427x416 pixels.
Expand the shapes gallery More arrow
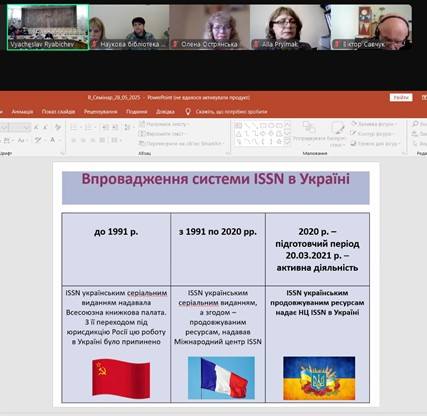point(288,142)
